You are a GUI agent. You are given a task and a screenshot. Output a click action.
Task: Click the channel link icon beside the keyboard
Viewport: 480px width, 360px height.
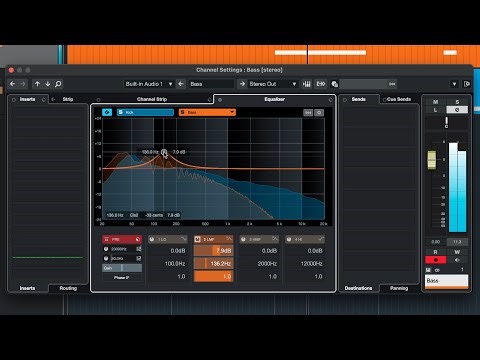(x=321, y=84)
